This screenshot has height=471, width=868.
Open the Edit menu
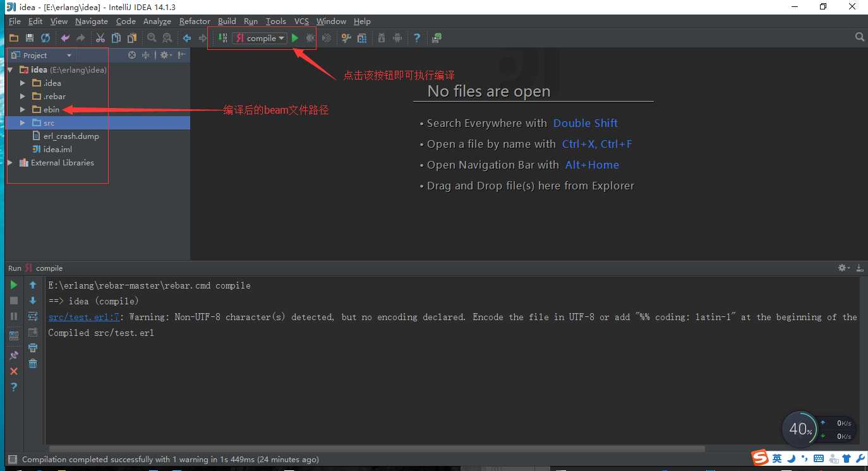(35, 21)
